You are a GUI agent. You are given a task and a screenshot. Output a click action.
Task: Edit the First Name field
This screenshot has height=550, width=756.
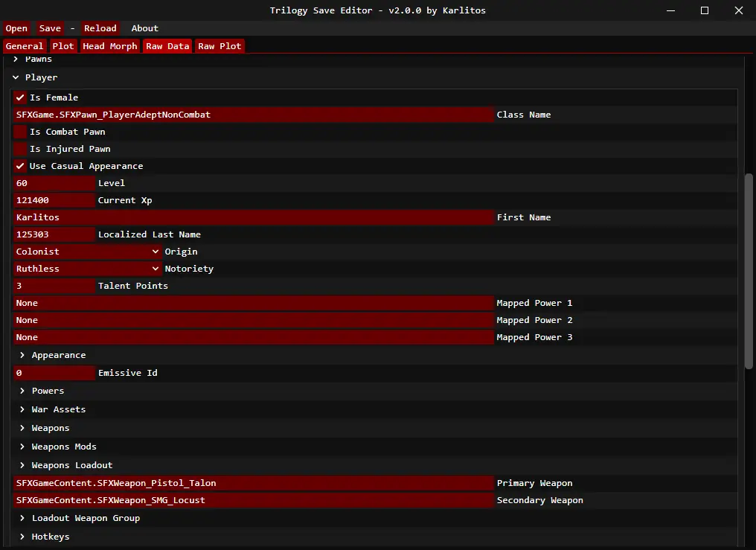(254, 217)
